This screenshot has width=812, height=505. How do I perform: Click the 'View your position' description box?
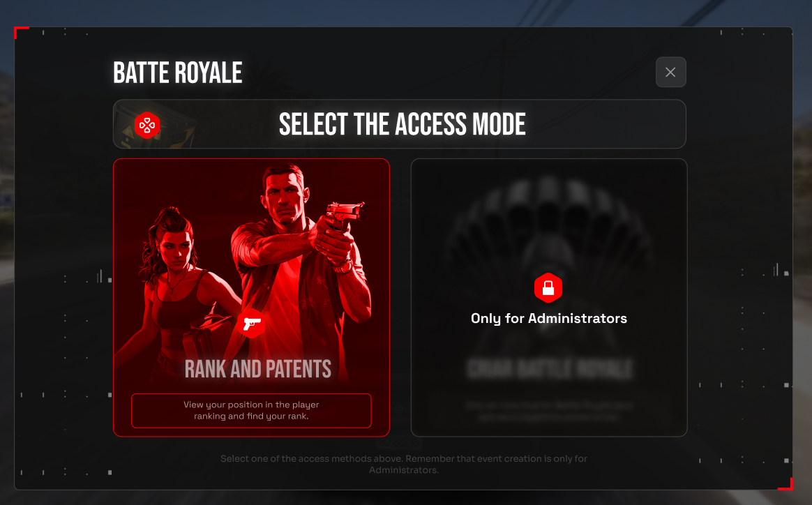(x=251, y=410)
